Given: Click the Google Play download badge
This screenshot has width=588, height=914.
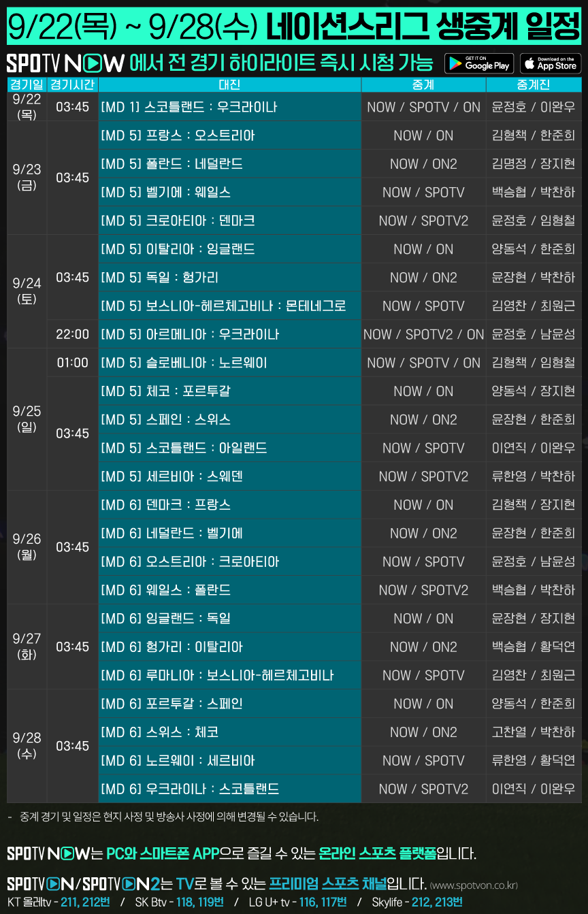Looking at the screenshot, I should 478,63.
